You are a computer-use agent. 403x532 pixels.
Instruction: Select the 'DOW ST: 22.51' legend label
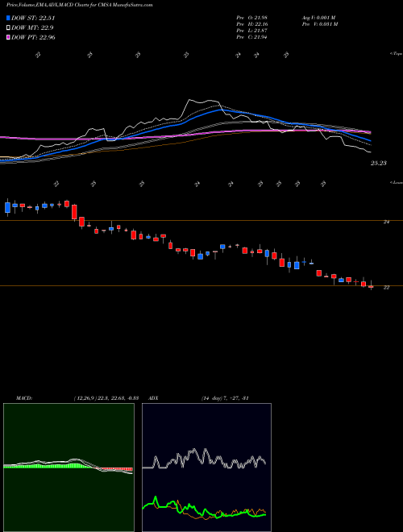(x=33, y=18)
